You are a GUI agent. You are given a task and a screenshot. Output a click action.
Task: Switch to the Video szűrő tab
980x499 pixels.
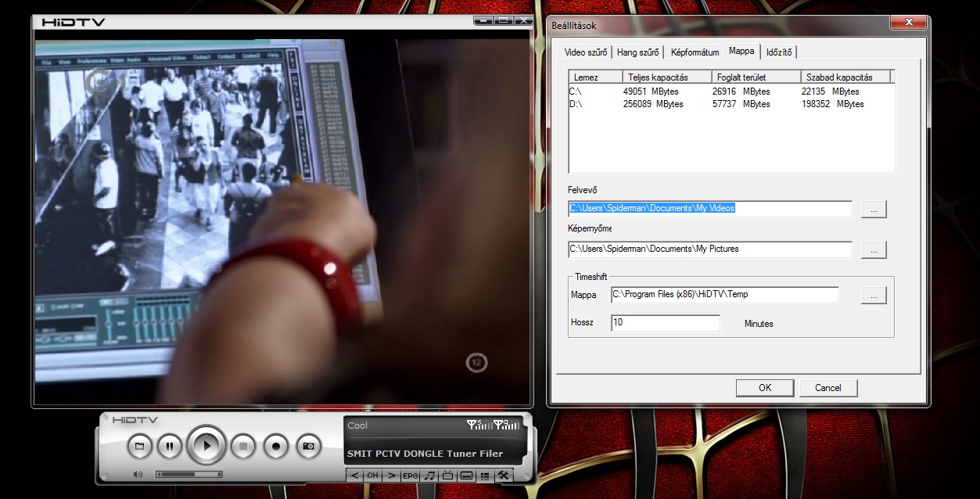point(585,52)
